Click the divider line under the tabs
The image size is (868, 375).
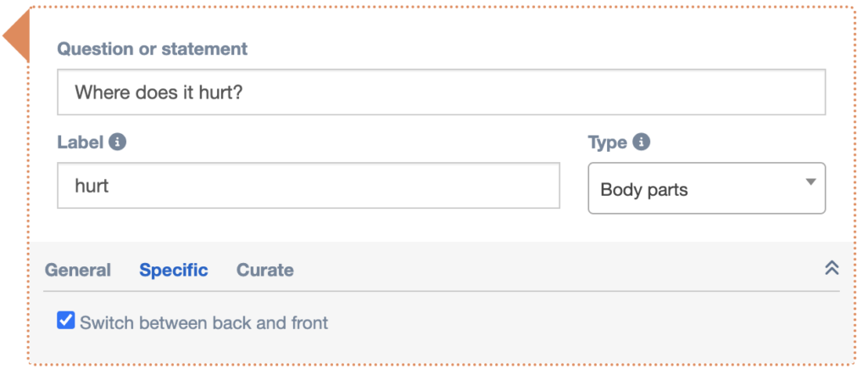(x=441, y=291)
